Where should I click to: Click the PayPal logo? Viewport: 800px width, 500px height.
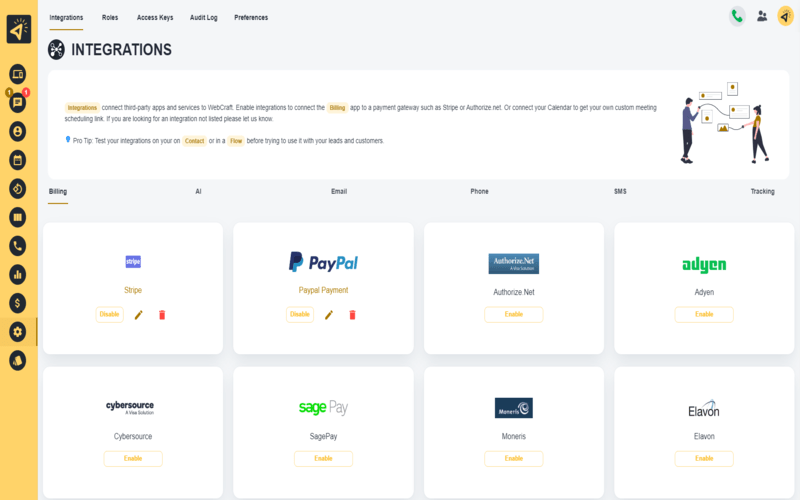click(x=323, y=262)
